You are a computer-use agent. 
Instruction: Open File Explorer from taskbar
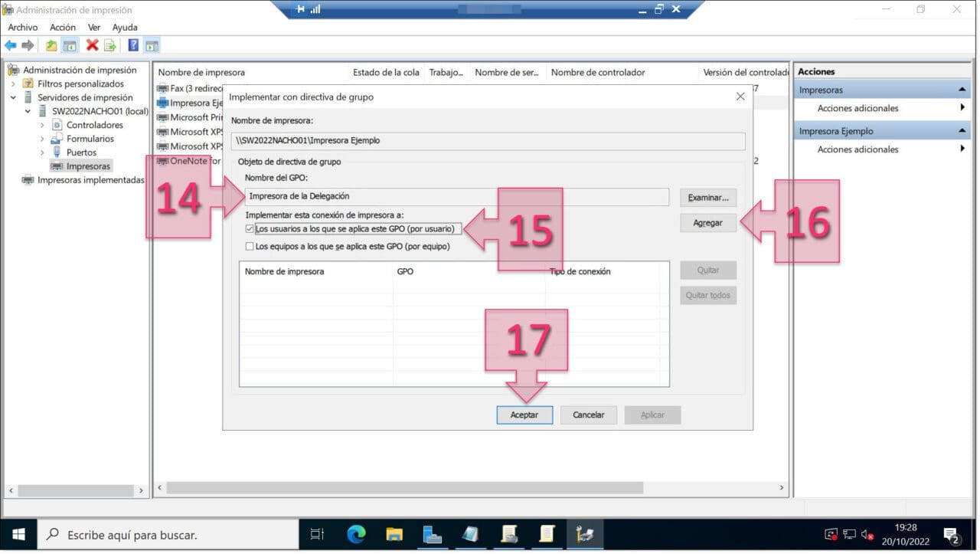point(394,534)
